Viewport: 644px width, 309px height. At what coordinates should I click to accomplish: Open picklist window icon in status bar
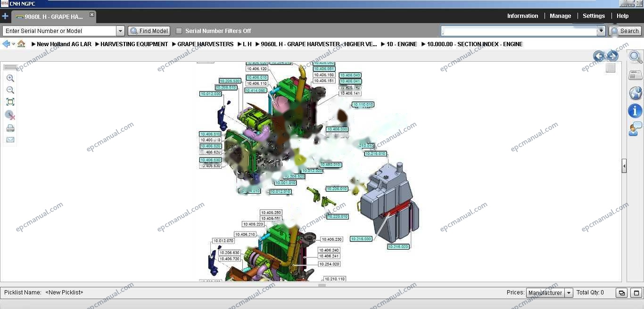pyautogui.click(x=622, y=293)
